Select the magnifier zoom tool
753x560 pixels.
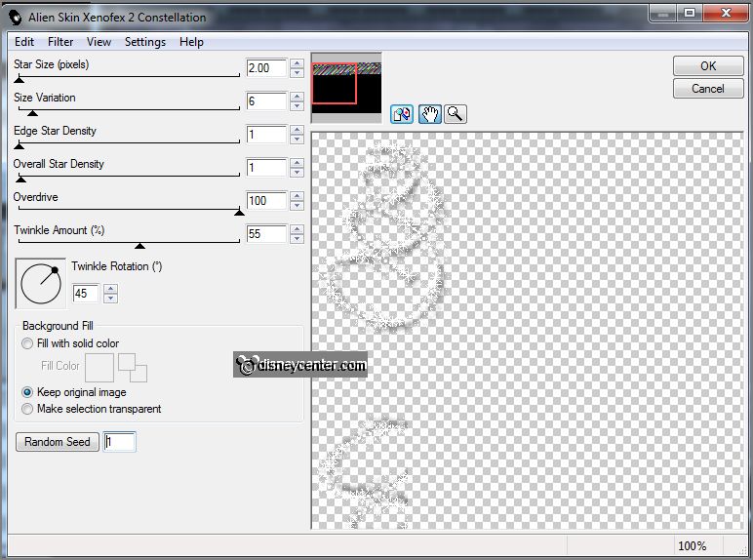(x=455, y=114)
